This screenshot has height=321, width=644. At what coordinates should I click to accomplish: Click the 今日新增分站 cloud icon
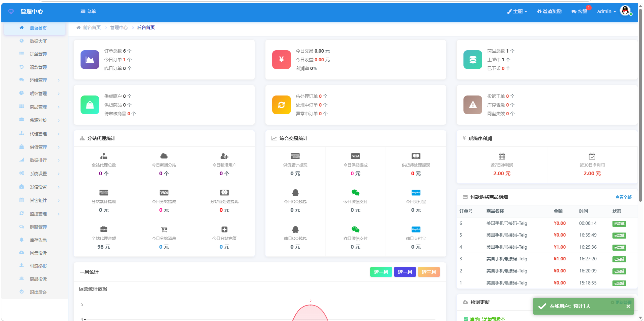[x=164, y=156]
